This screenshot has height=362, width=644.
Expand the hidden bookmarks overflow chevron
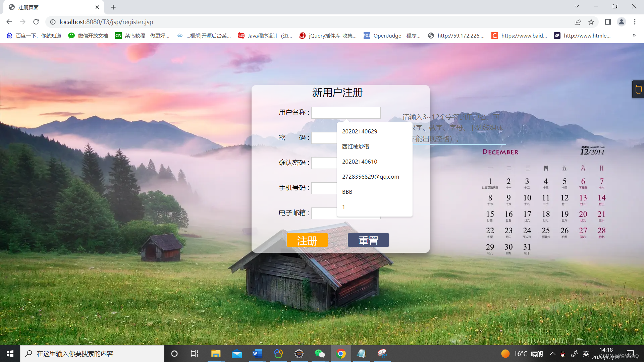tap(634, 36)
